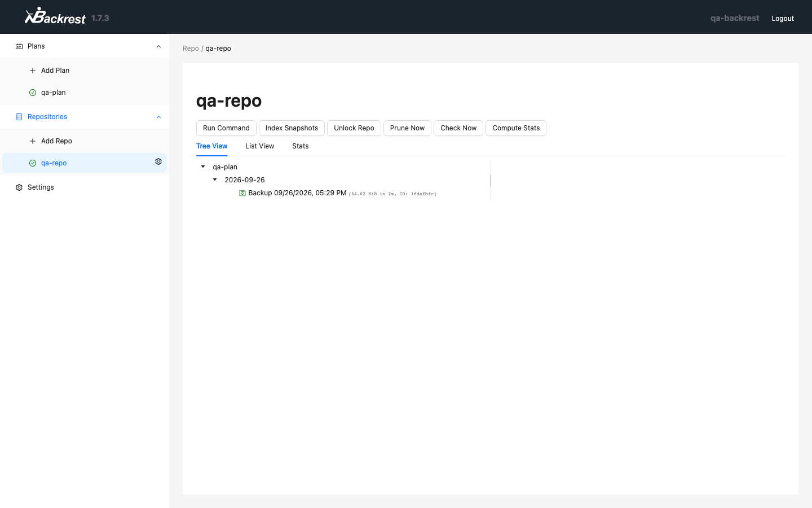The height and width of the screenshot is (508, 812).
Task: Click the Plans calendar icon
Action: click(x=19, y=46)
